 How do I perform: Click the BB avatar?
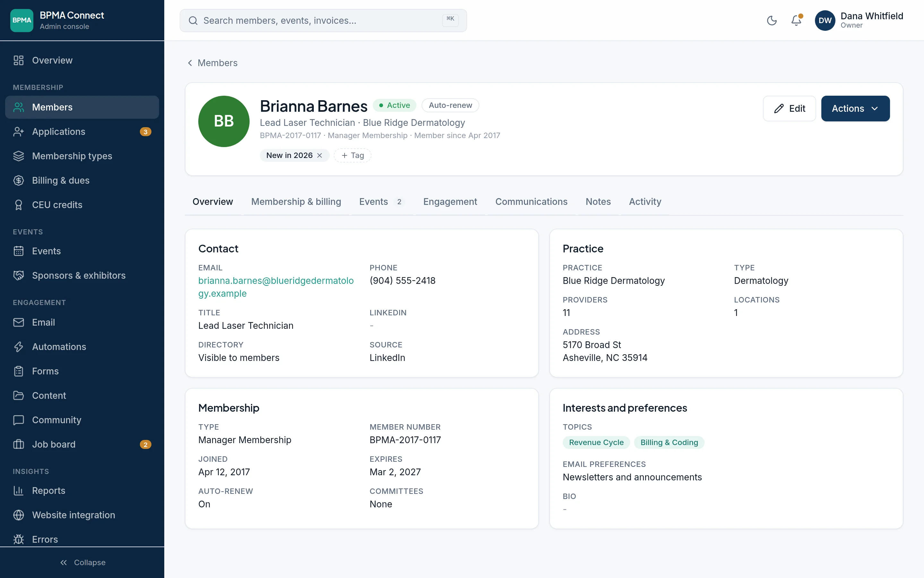coord(224,121)
